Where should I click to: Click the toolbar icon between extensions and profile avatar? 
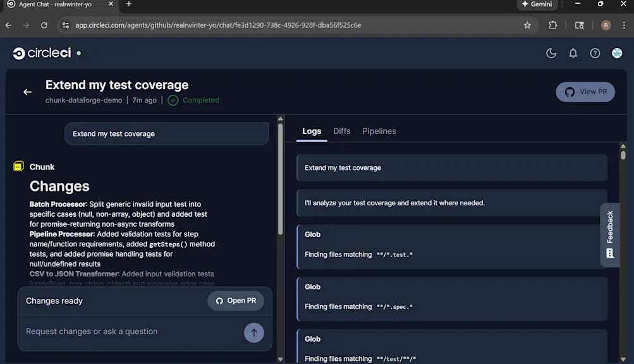click(580, 25)
